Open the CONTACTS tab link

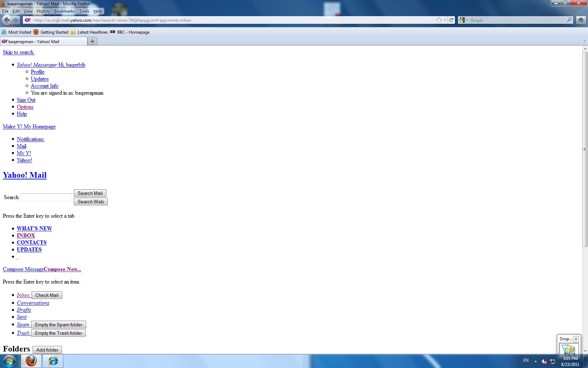[x=31, y=243]
